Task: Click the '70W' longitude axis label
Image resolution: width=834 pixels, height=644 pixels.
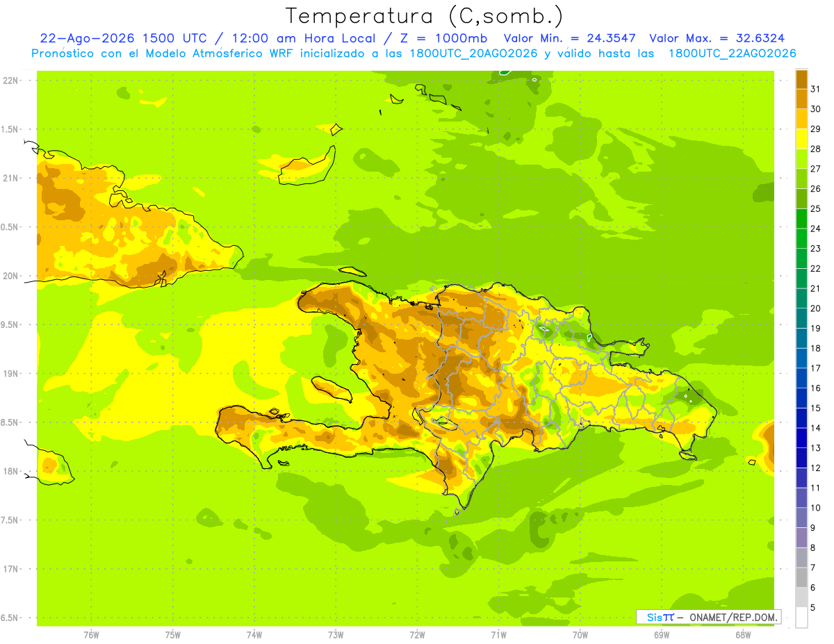Action: coord(580,635)
